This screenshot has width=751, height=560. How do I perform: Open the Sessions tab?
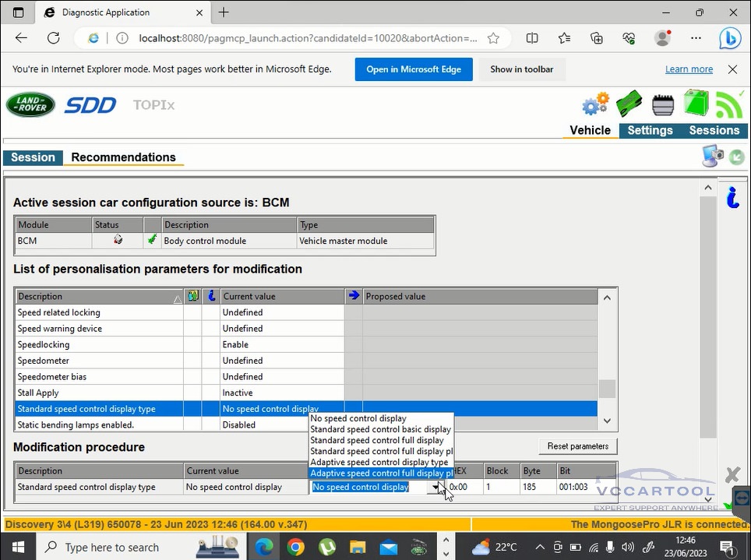point(714,131)
